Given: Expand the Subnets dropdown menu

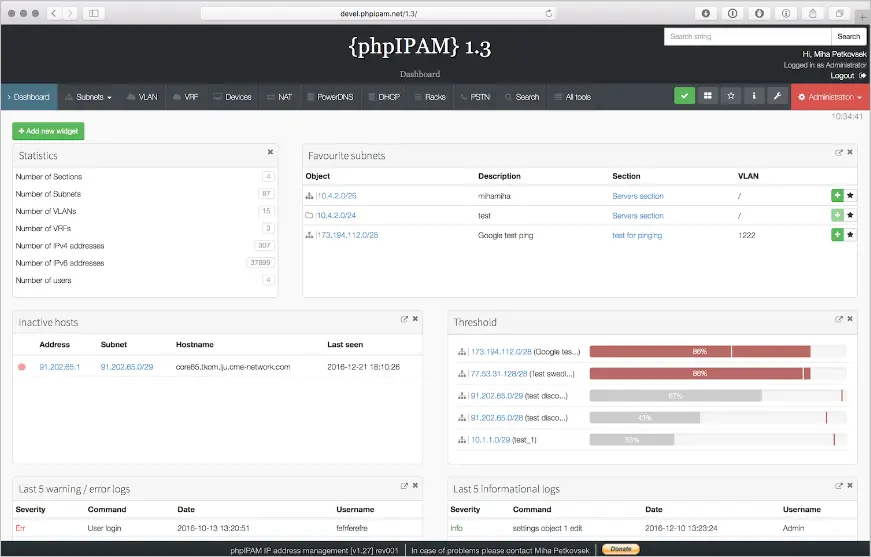Looking at the screenshot, I should pos(88,97).
